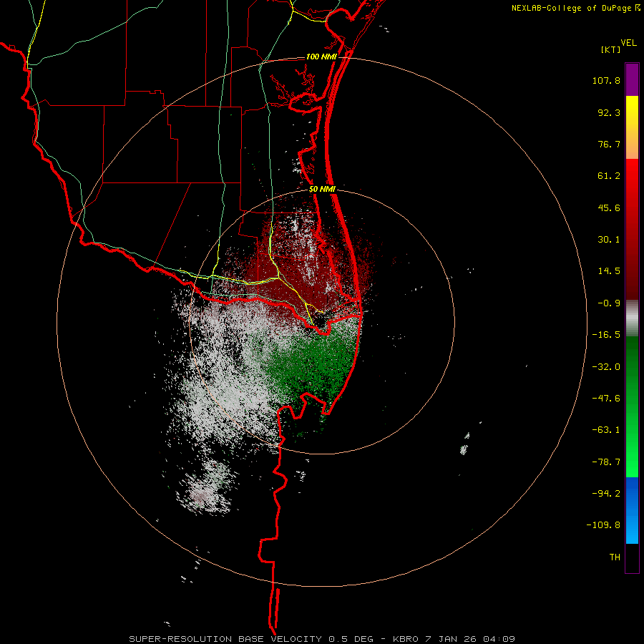Click the -32.0 value on velocity scale

click(x=606, y=367)
